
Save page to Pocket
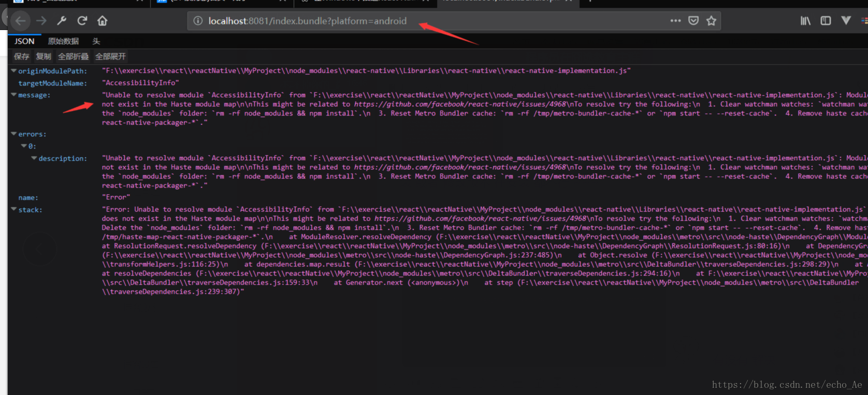pyautogui.click(x=693, y=21)
